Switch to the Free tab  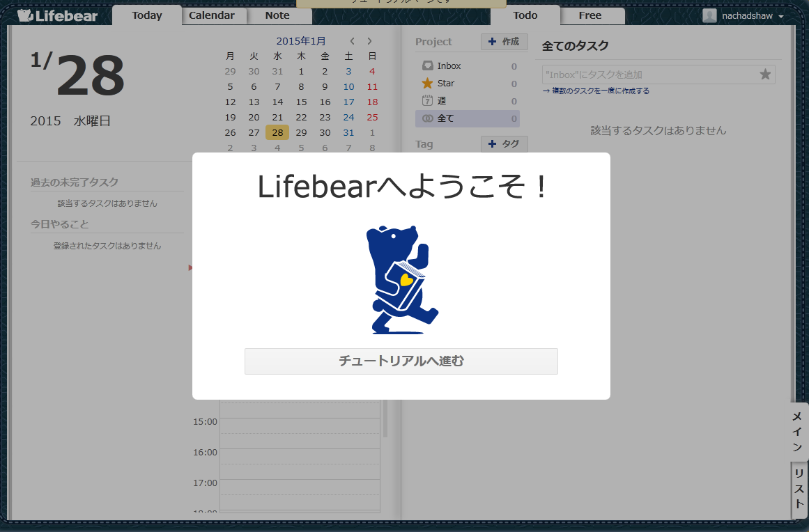click(x=590, y=15)
